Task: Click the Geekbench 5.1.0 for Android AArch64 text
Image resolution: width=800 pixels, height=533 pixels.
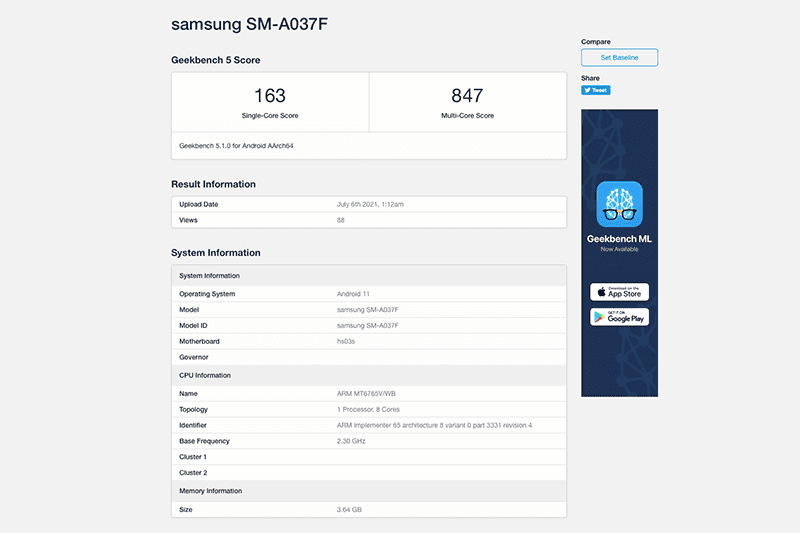Action: 236,146
